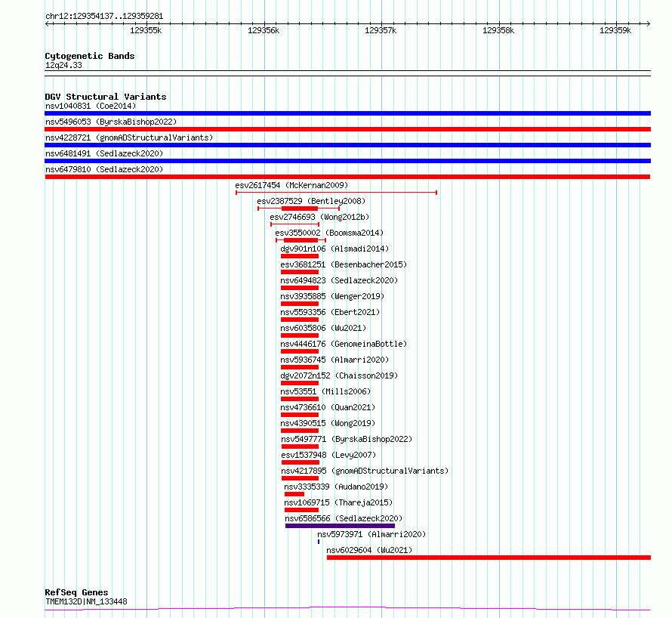Click the nsv1040831 (Coe2014) variant label
672x618 pixels.
(x=91, y=106)
